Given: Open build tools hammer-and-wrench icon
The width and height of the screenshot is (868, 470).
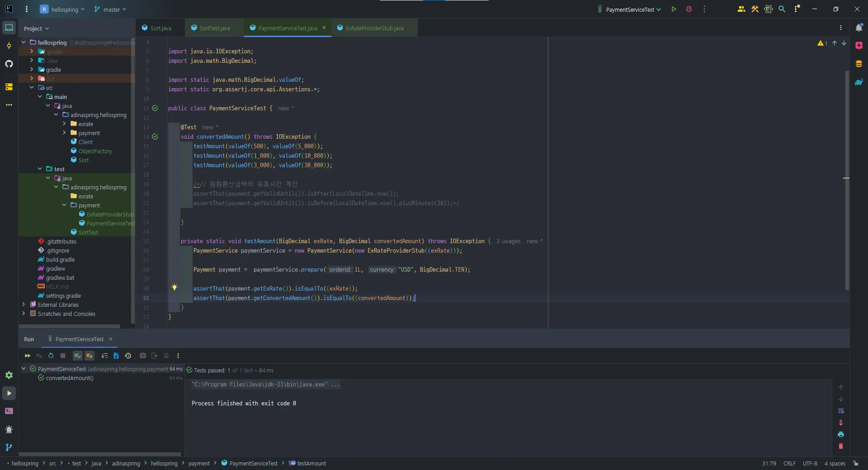Looking at the screenshot, I should click(755, 9).
